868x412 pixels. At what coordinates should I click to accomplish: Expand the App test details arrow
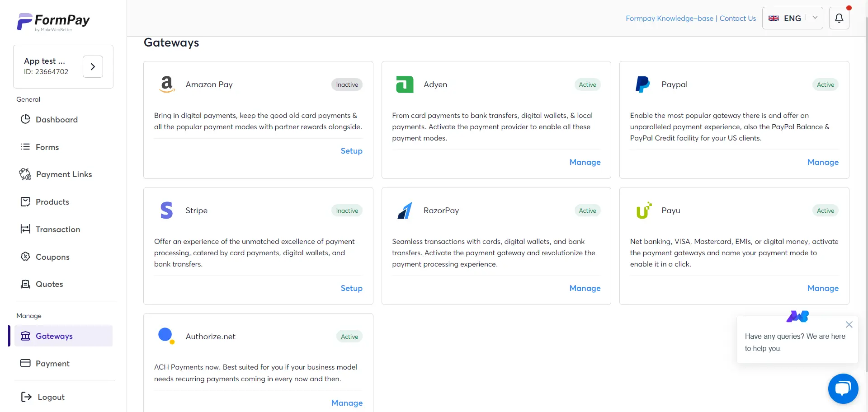click(93, 66)
